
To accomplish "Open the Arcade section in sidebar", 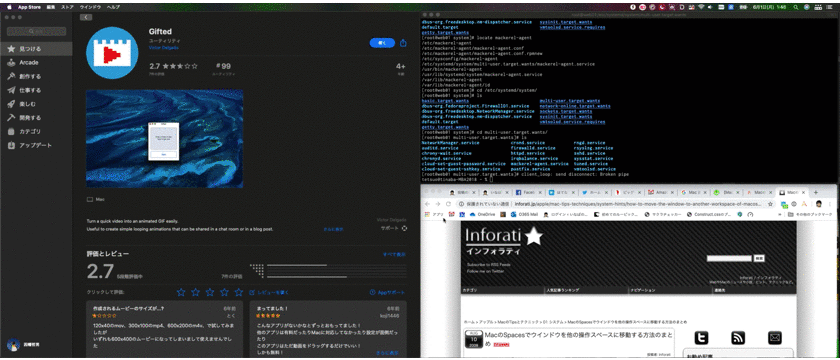I will [28, 62].
